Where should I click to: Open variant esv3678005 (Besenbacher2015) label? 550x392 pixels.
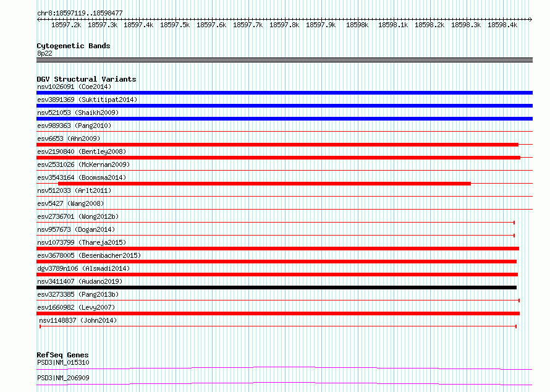[89, 255]
